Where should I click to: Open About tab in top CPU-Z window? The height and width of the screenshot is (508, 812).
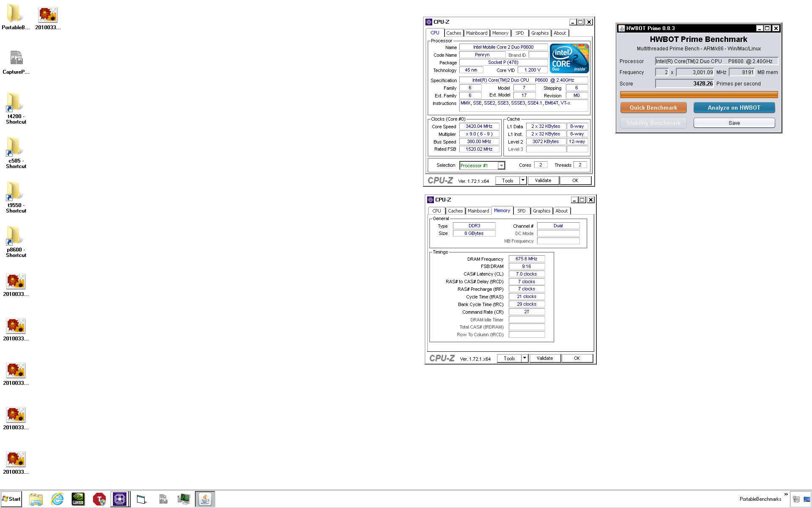pos(560,33)
